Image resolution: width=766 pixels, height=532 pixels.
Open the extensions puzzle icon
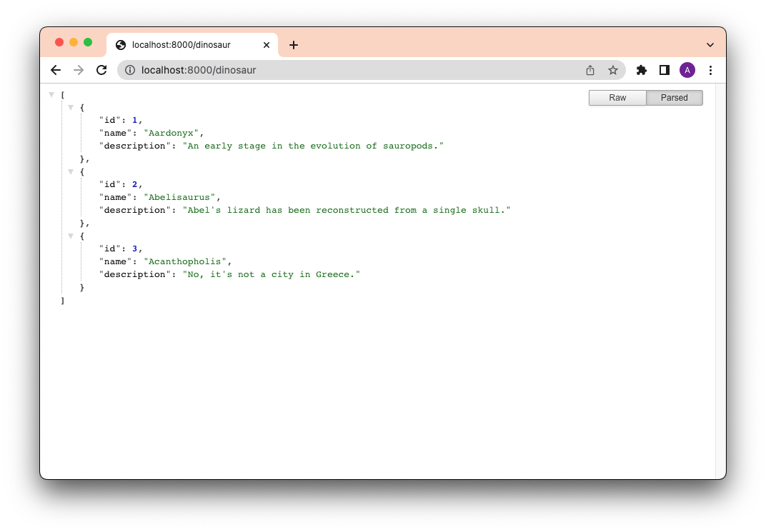[641, 70]
